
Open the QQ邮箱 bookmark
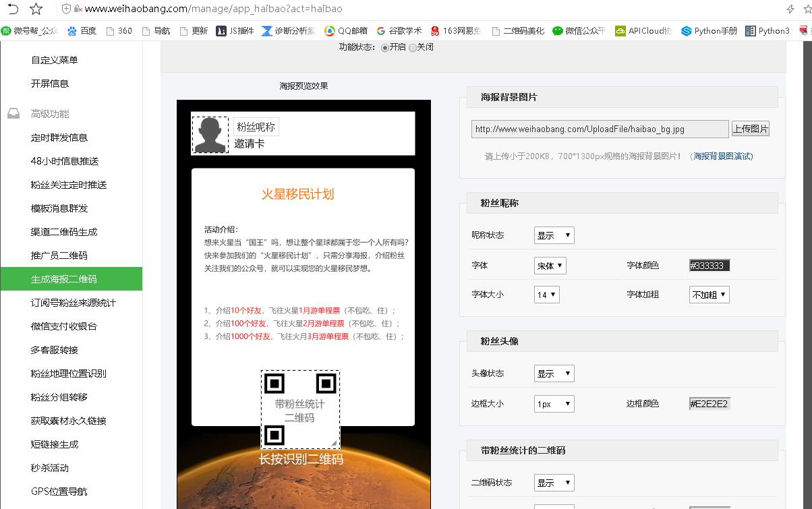(346, 30)
